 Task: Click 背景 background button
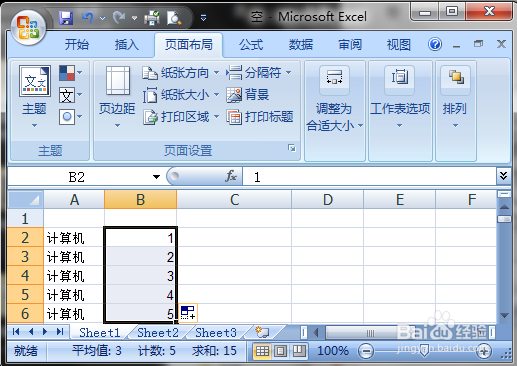(x=248, y=95)
